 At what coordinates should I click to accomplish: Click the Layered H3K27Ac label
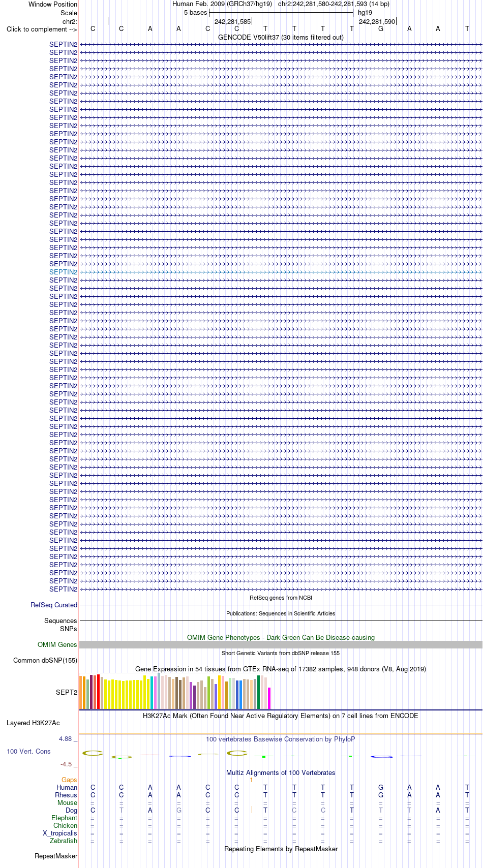pos(33,723)
